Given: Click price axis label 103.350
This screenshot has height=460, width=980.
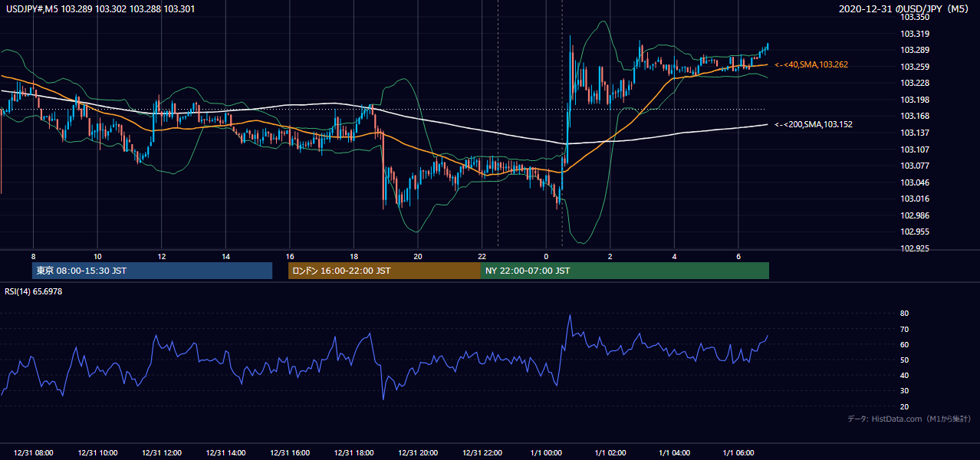Looking at the screenshot, I should pos(915,17).
